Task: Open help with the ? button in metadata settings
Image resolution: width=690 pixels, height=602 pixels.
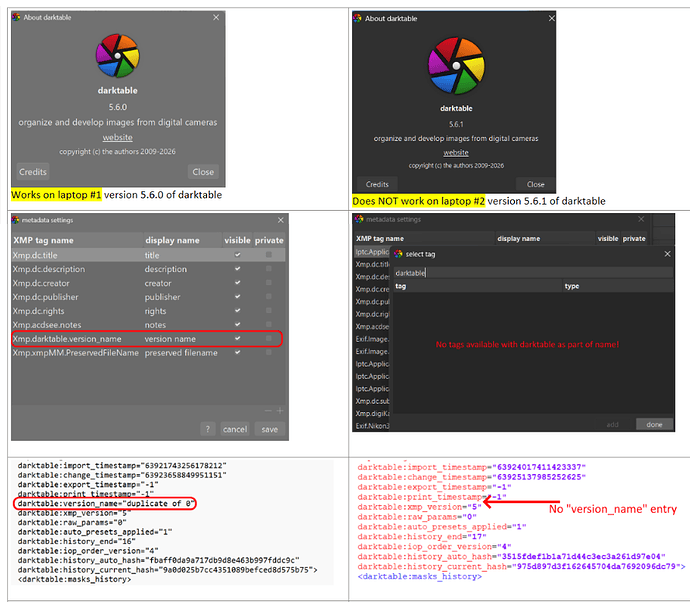Action: pos(208,429)
